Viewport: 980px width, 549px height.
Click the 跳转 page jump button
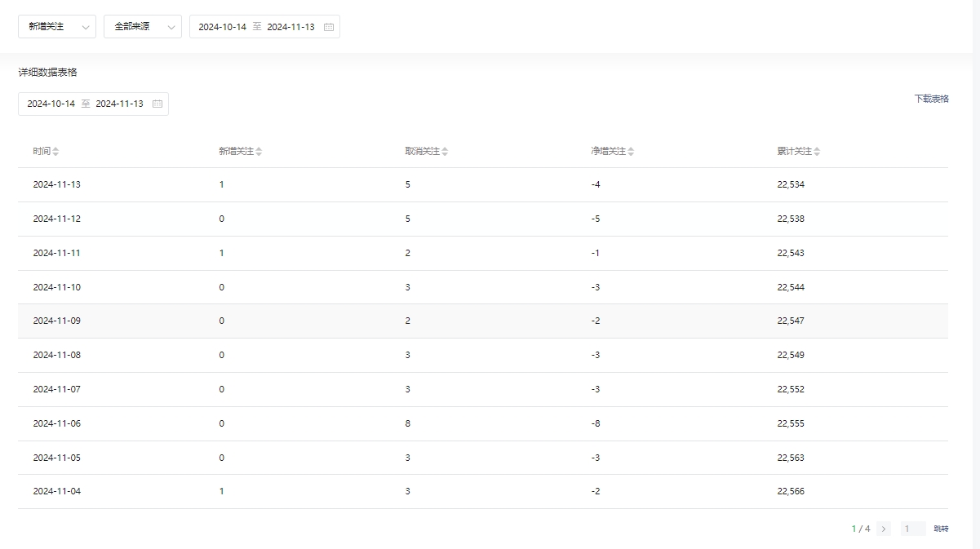click(x=941, y=529)
